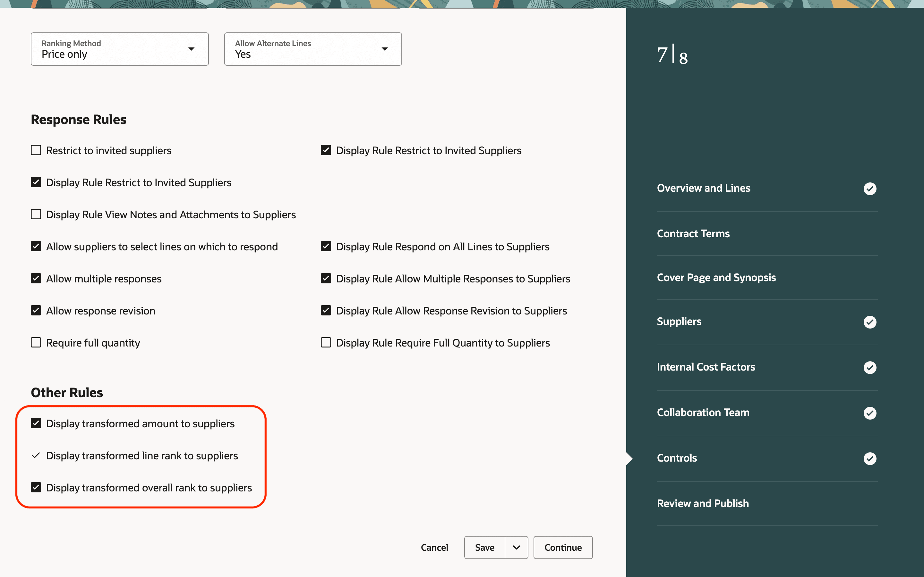The height and width of the screenshot is (577, 924).
Task: Uncheck Display transformed overall rank to suppliers
Action: tap(36, 487)
